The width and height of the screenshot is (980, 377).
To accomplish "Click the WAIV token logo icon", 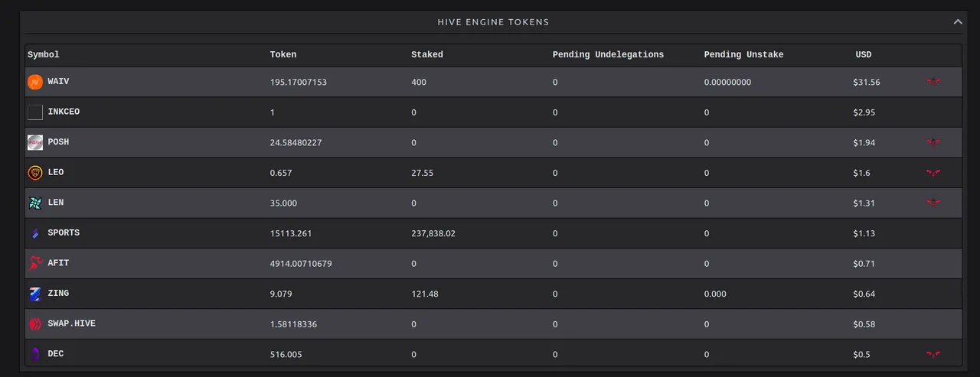I will [x=35, y=82].
